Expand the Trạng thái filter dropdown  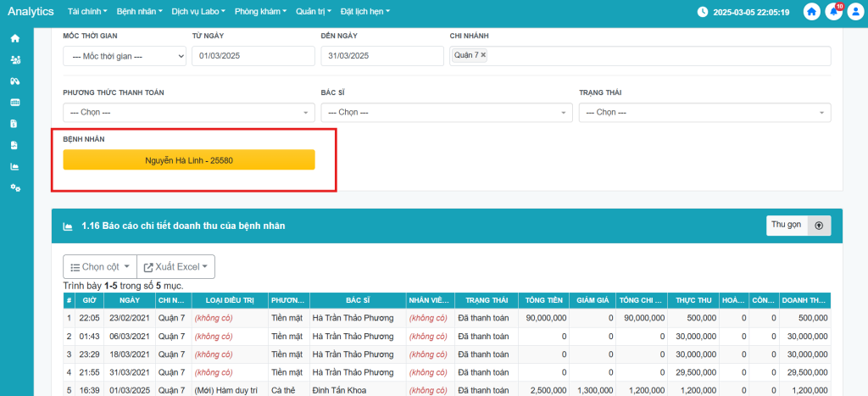point(704,112)
